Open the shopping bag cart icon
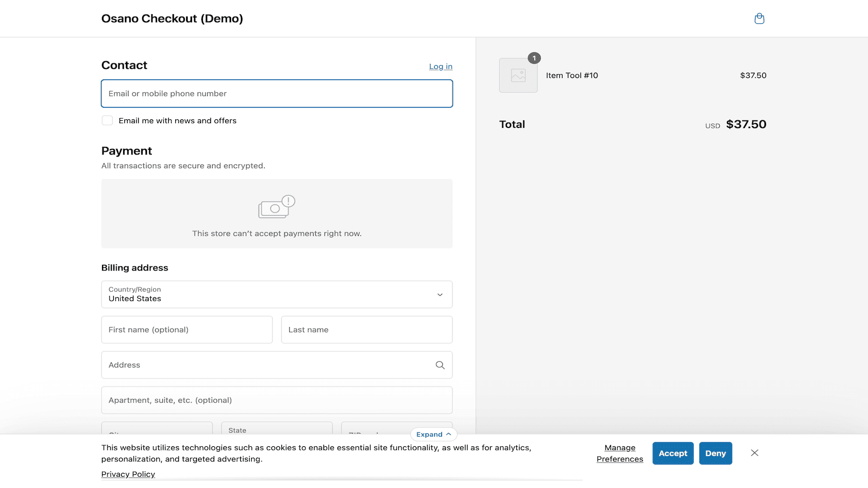Image resolution: width=868 pixels, height=488 pixels. (x=759, y=19)
